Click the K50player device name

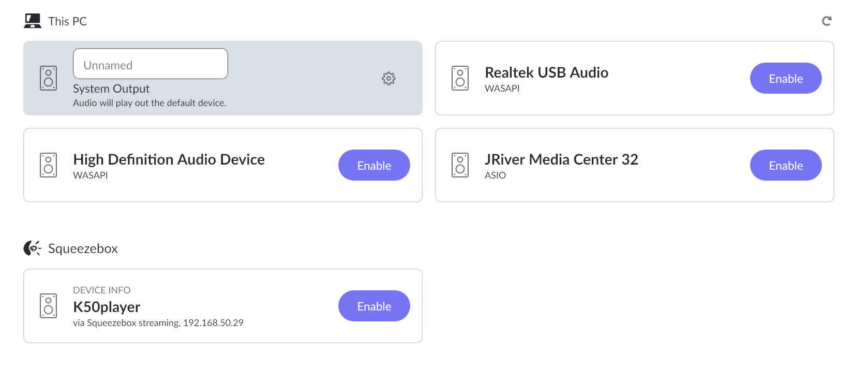pos(107,307)
